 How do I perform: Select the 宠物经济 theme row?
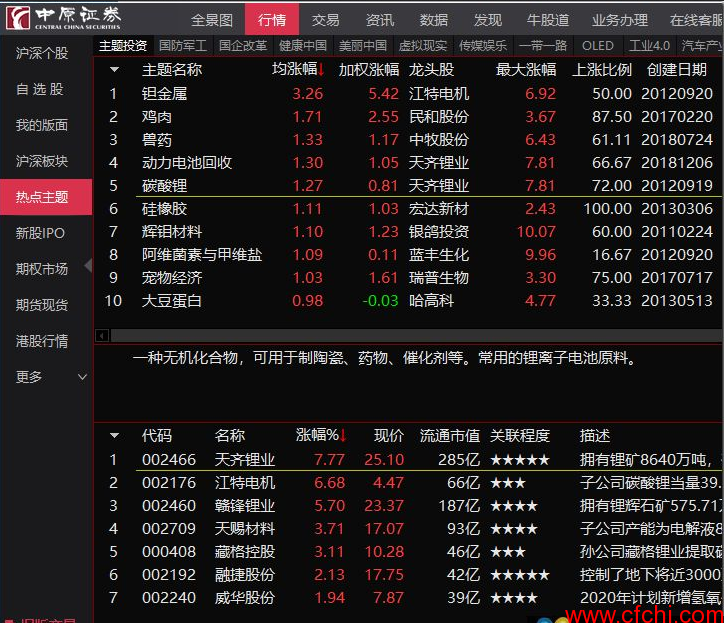click(x=408, y=278)
